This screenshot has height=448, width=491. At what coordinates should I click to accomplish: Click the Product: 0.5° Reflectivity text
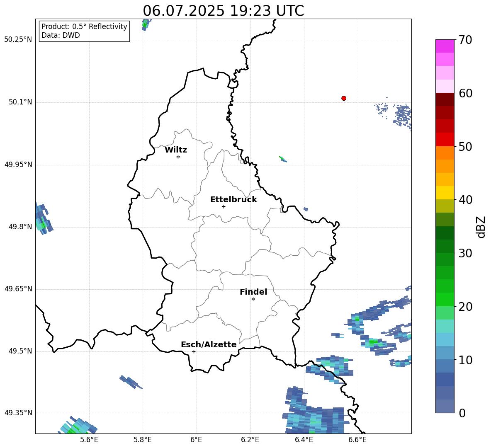[84, 26]
